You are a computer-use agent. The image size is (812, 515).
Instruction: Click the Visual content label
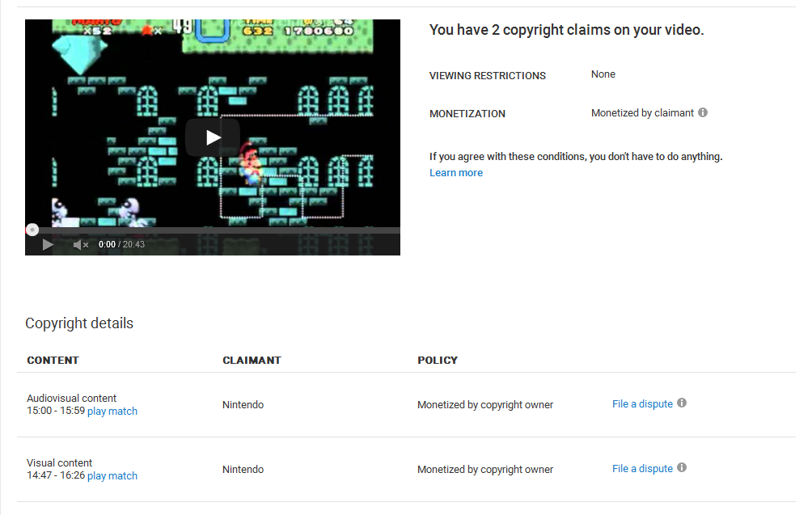pyautogui.click(x=59, y=462)
